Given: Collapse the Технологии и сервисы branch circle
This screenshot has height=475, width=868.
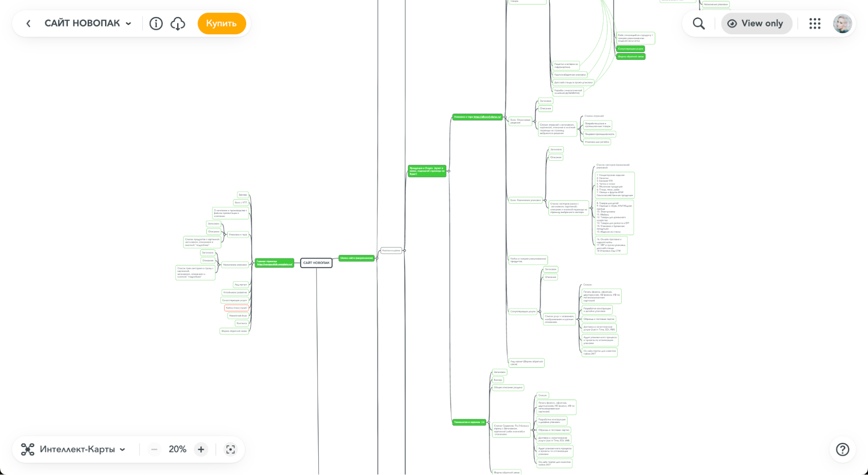Looking at the screenshot, I should point(488,422).
